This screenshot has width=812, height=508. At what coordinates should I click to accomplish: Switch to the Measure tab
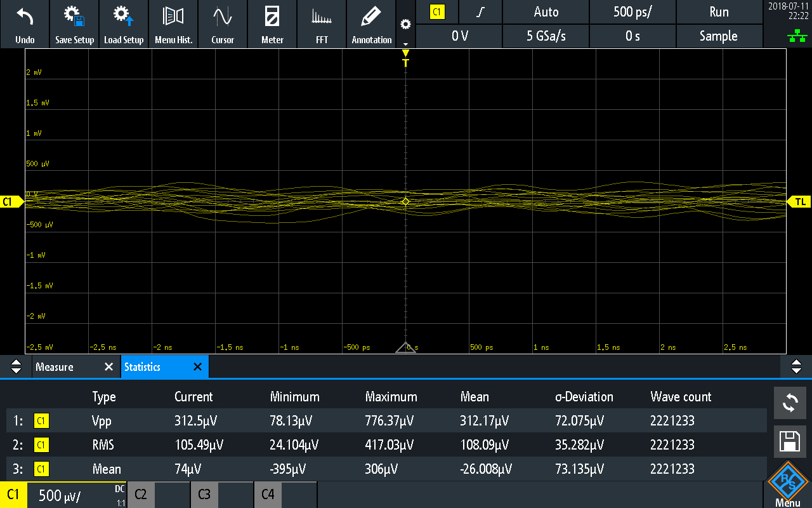tap(55, 367)
